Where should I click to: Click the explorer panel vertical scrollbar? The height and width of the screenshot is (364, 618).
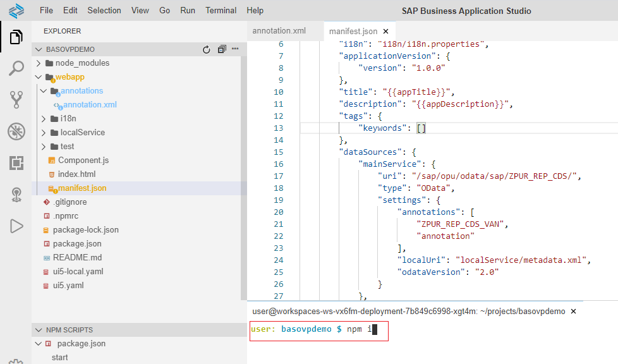tap(243, 178)
